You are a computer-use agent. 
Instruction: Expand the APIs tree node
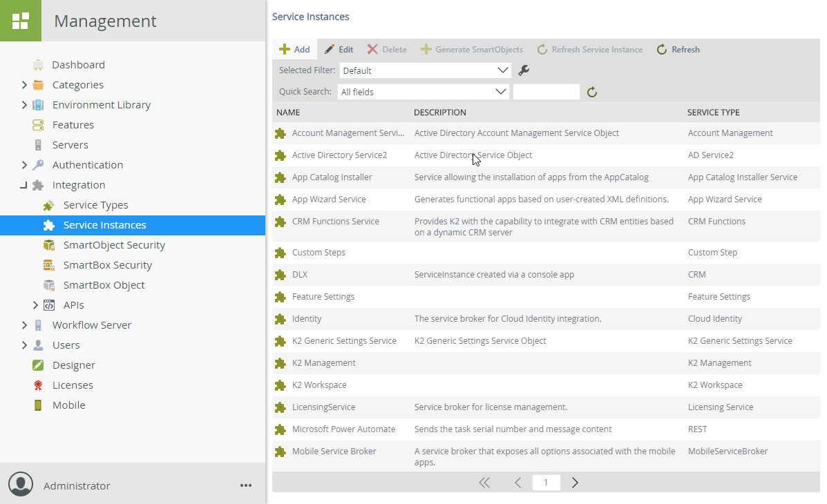tap(35, 305)
